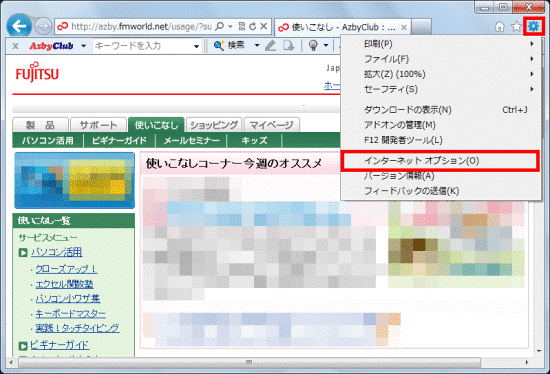Switch to the ショッピング page tab
The image size is (550, 374).
pos(214,125)
